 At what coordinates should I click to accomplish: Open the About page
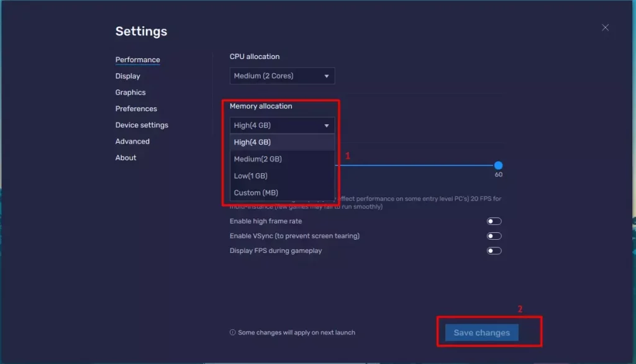click(x=125, y=158)
